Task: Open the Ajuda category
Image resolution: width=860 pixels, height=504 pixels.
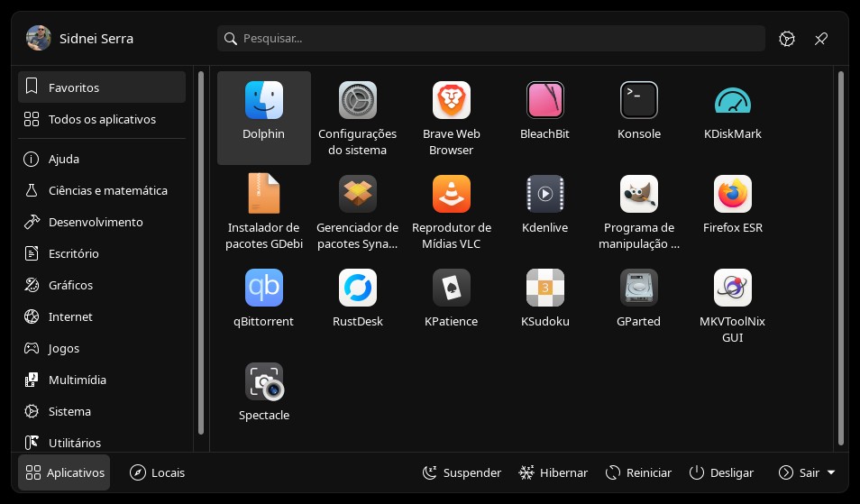Action: [x=102, y=159]
